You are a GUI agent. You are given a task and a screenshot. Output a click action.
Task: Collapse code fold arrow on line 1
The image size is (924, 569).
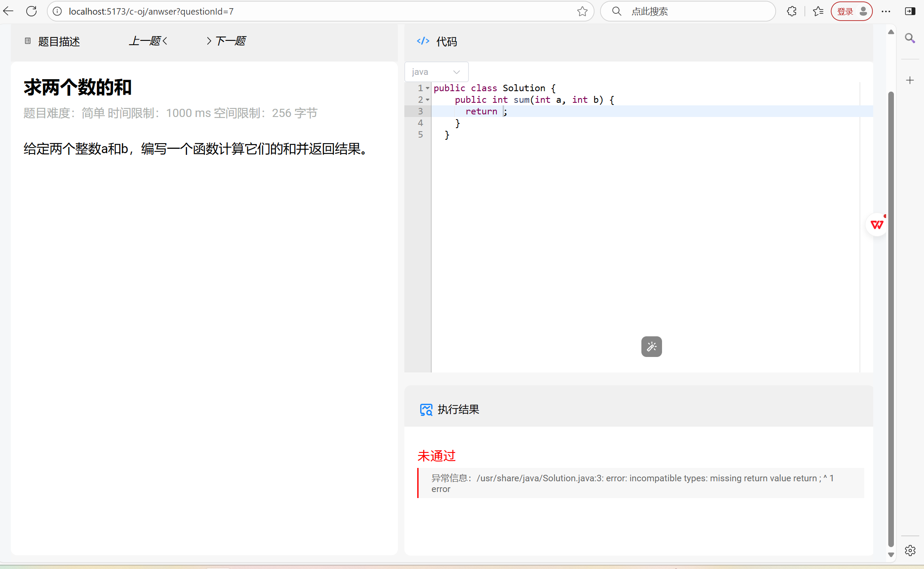coord(428,88)
